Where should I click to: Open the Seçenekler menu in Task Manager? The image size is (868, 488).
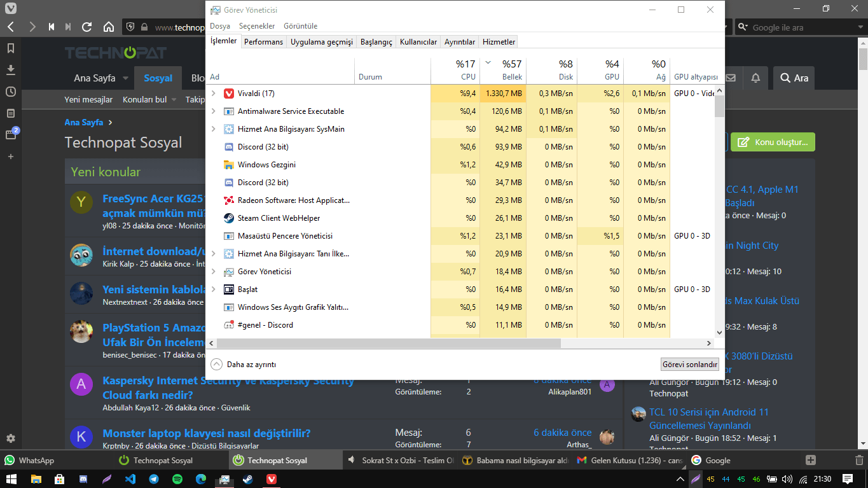pos(257,26)
